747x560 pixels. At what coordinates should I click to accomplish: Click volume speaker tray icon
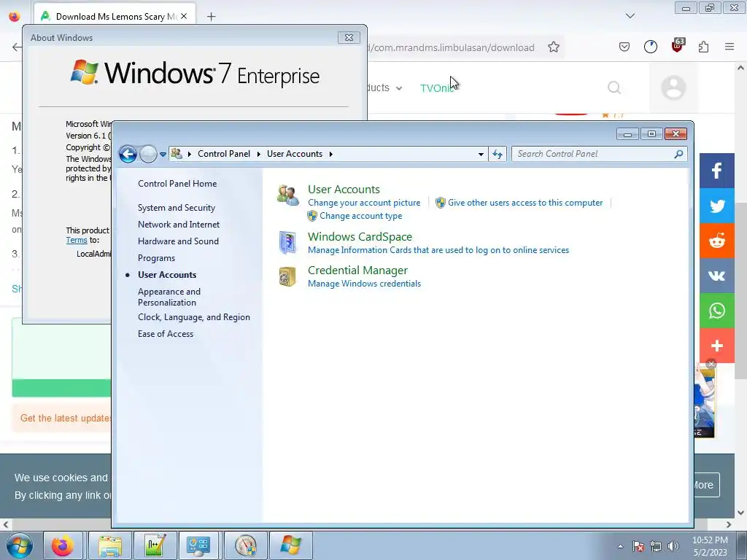(x=673, y=546)
